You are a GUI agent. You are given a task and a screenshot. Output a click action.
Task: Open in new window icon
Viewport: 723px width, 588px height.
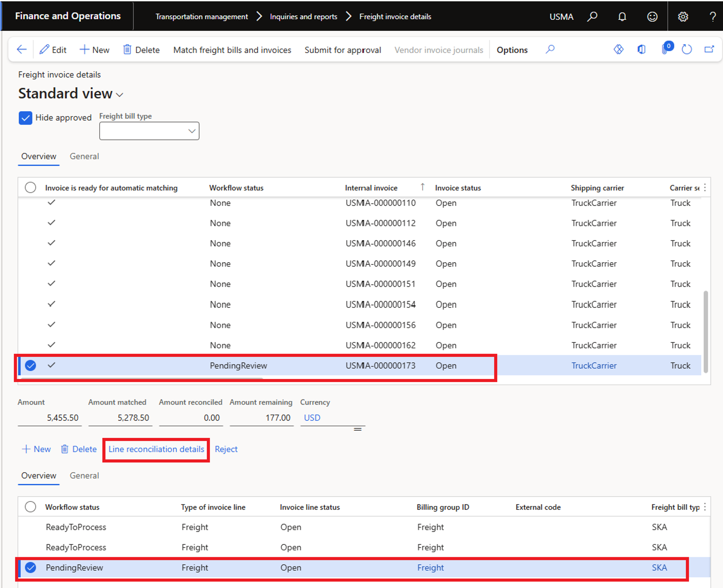[709, 49]
